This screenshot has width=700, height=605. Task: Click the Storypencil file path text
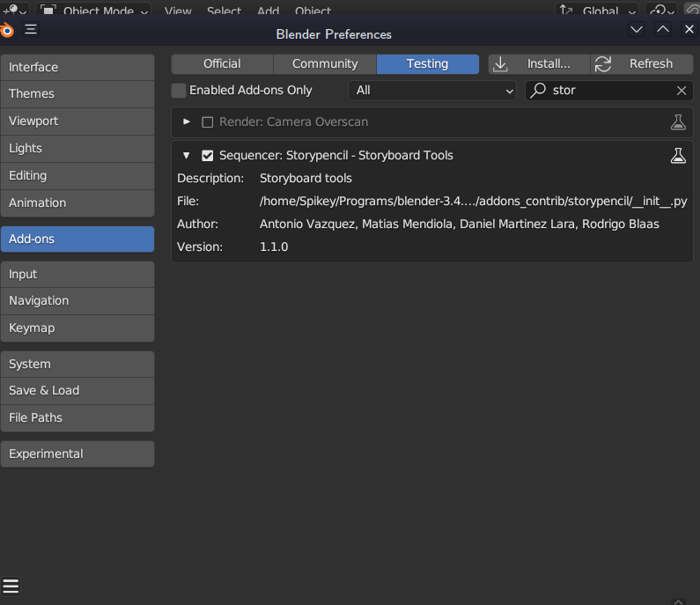pyautogui.click(x=473, y=202)
